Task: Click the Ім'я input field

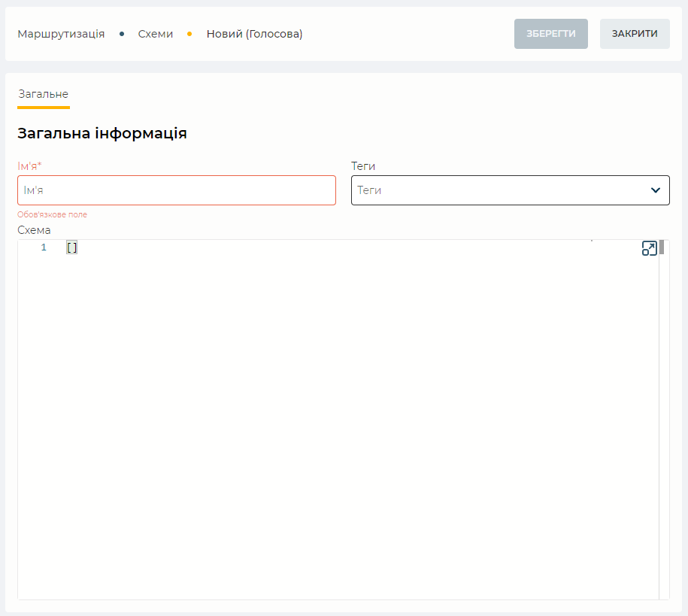Action: tap(177, 190)
